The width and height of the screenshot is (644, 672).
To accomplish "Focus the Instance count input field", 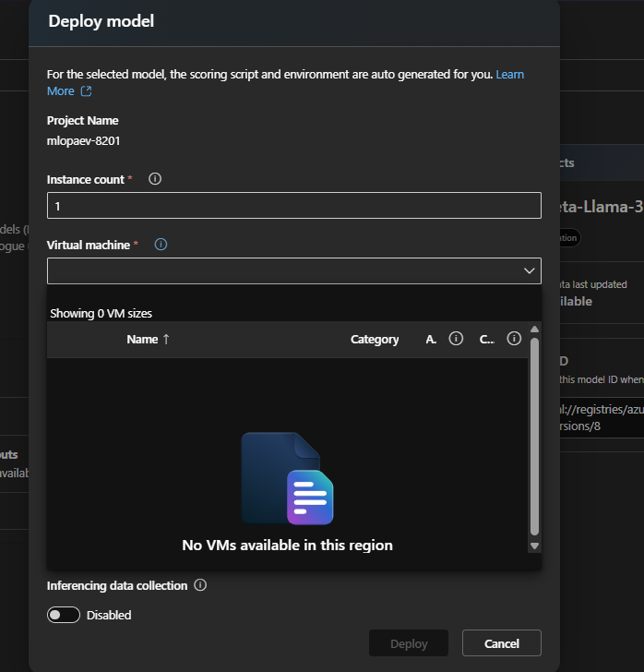I will pyautogui.click(x=294, y=206).
